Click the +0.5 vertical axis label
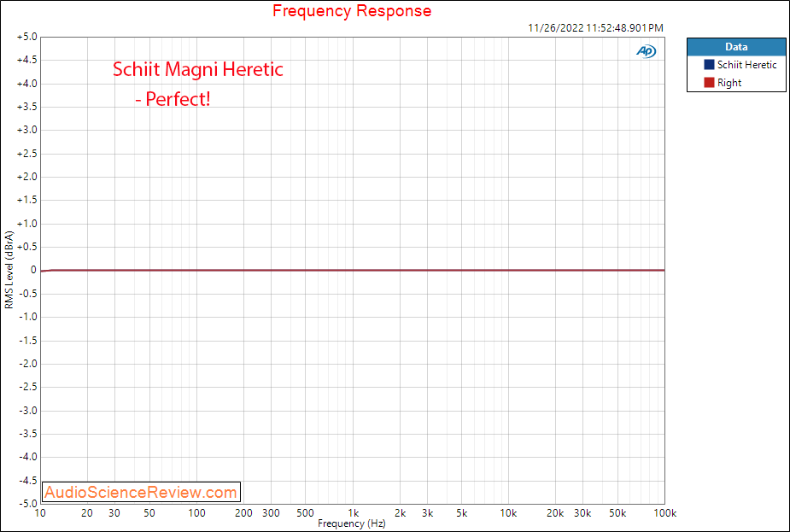 [x=26, y=247]
